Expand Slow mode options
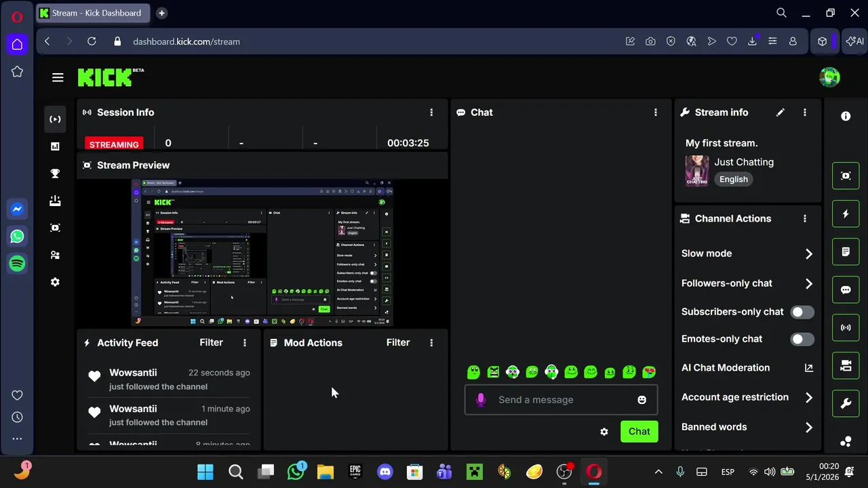The image size is (868, 488). coord(808,253)
